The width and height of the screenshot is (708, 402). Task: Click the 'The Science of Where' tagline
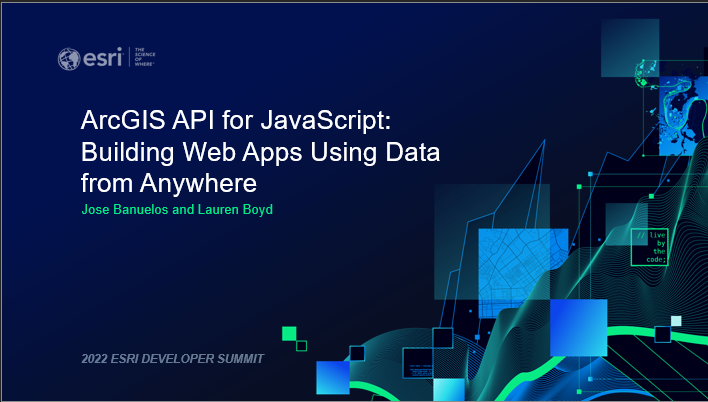pyautogui.click(x=144, y=57)
